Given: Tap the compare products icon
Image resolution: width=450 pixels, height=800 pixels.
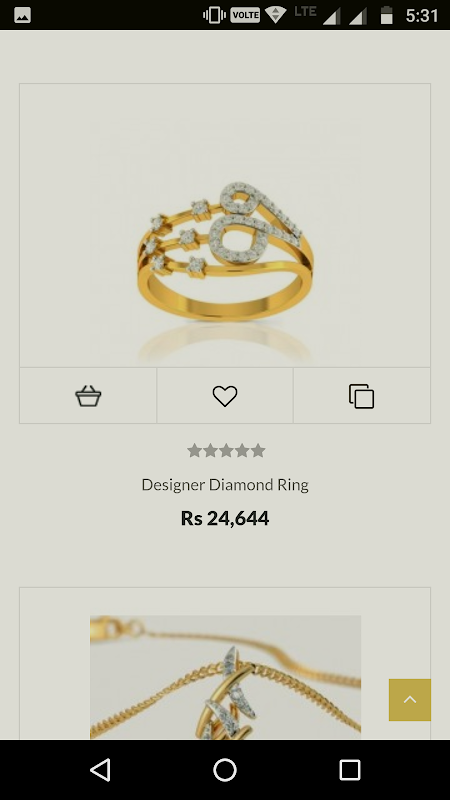Looking at the screenshot, I should point(361,396).
